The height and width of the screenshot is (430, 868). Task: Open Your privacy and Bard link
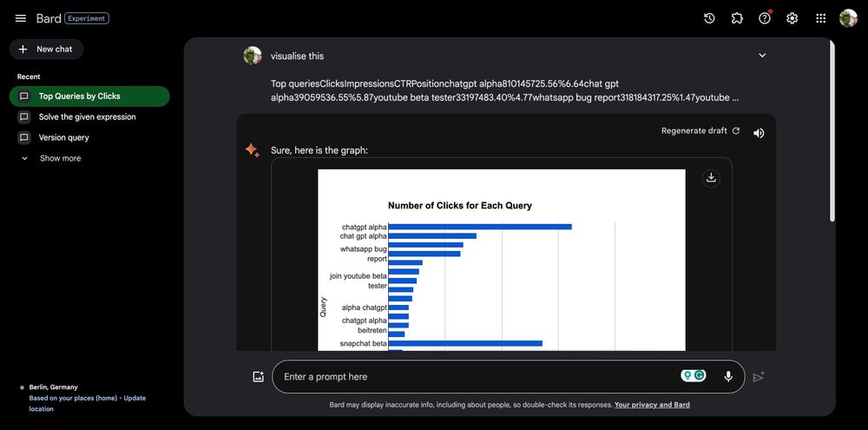(652, 405)
